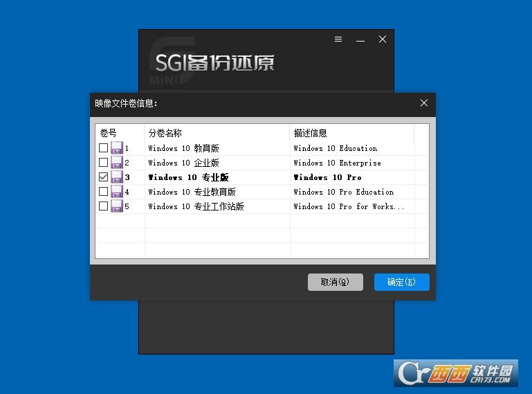532x394 pixels.
Task: Click the disk icon for volume 2
Action: [x=117, y=163]
